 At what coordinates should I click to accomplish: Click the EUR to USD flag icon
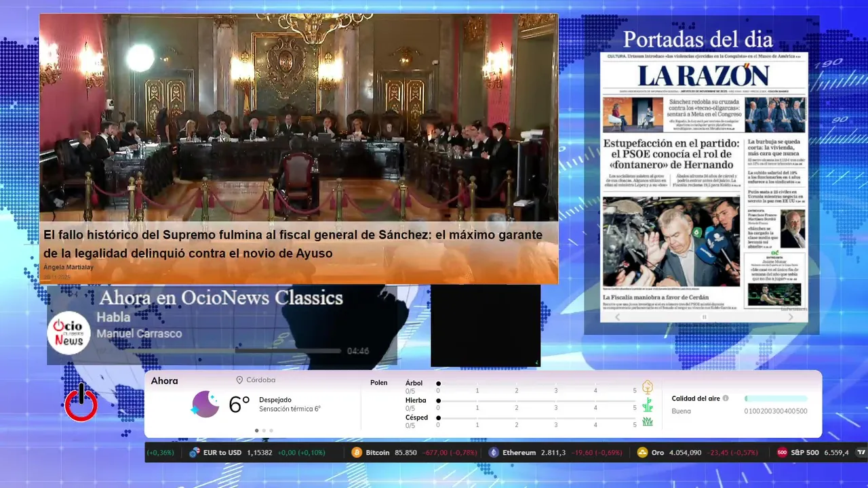point(195,453)
